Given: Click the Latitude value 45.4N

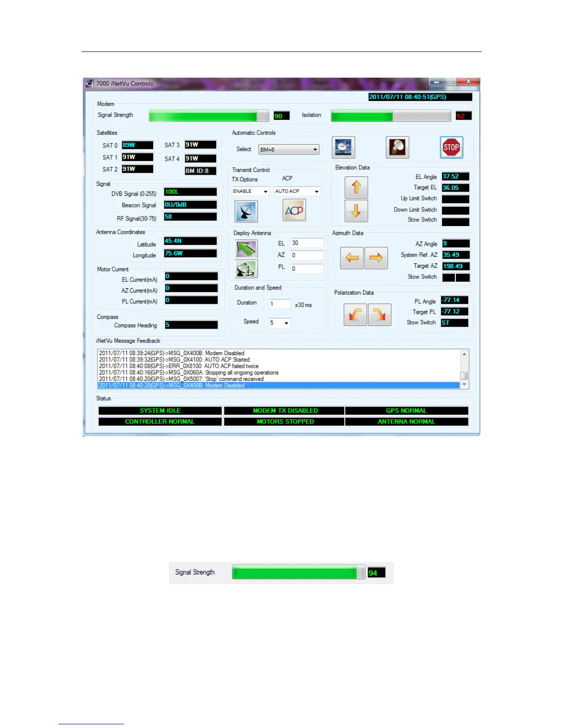Looking at the screenshot, I should [x=190, y=241].
